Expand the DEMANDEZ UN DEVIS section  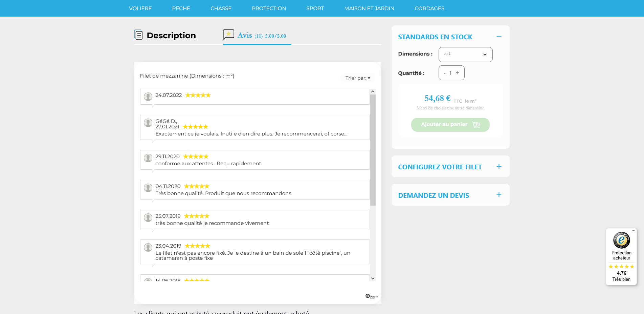pos(498,194)
